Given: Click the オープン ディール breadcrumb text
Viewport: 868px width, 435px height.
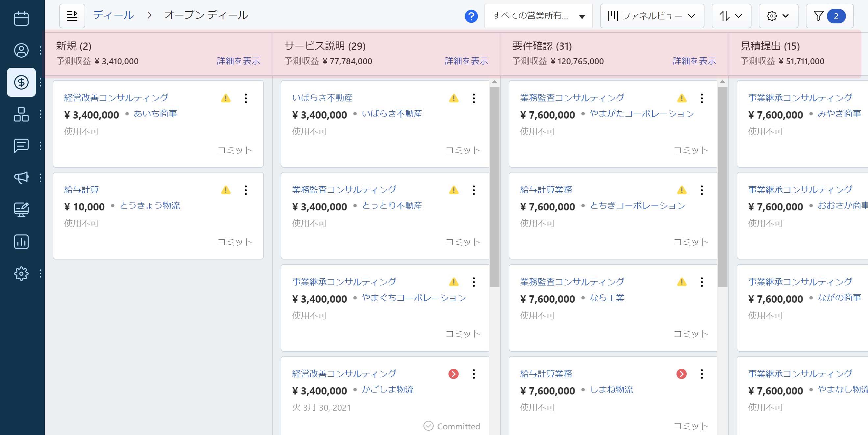Looking at the screenshot, I should tap(206, 15).
